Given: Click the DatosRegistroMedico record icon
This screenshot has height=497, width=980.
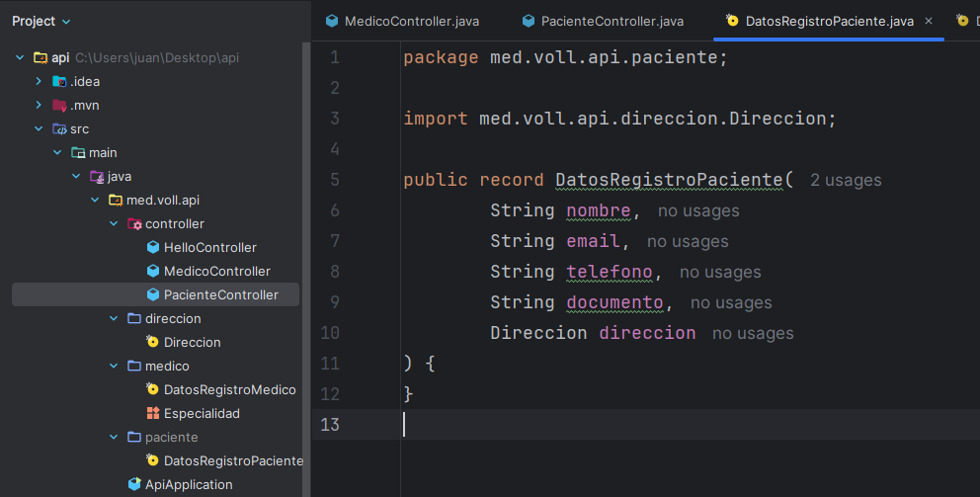Looking at the screenshot, I should (x=153, y=389).
